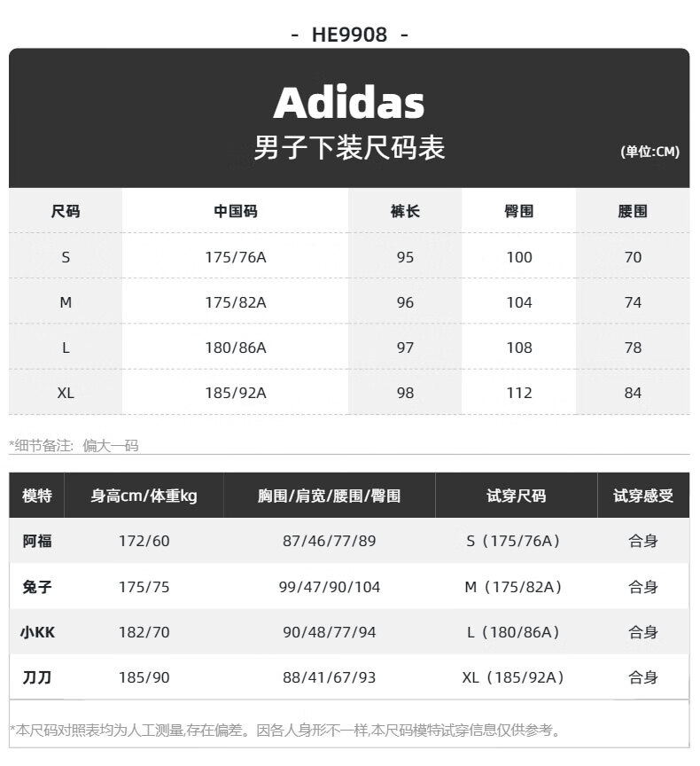Screen dimensions: 700x766
Task: Click the 175/82A China size cell
Action: click(x=236, y=302)
